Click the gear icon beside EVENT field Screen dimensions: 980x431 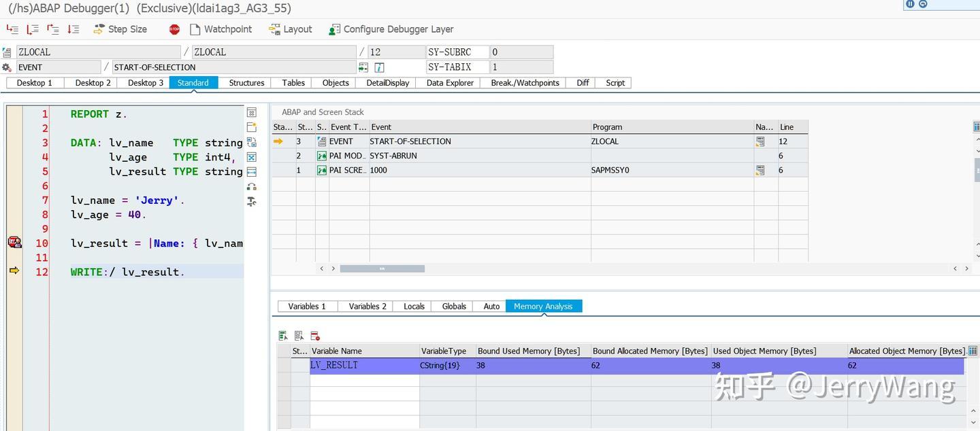coord(7,67)
